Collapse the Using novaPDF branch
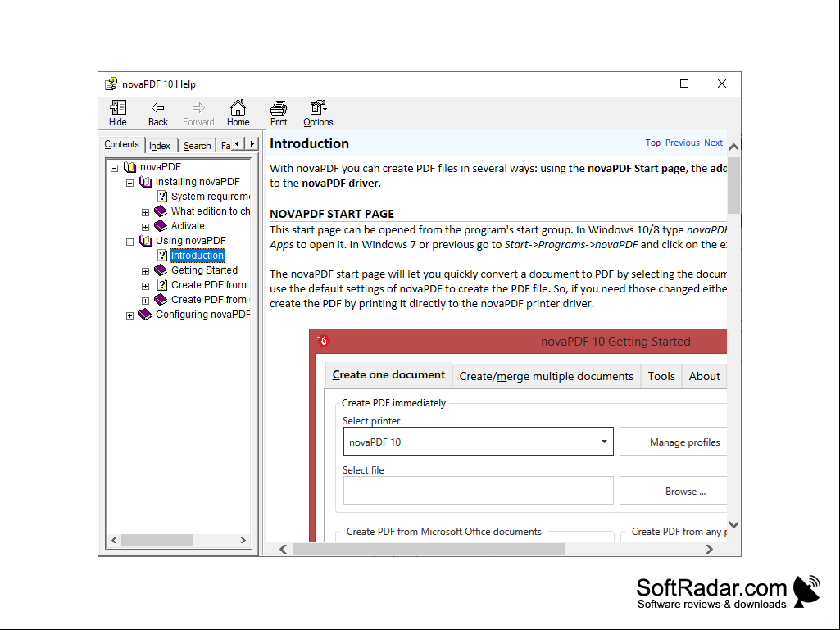Image resolution: width=840 pixels, height=630 pixels. point(129,242)
